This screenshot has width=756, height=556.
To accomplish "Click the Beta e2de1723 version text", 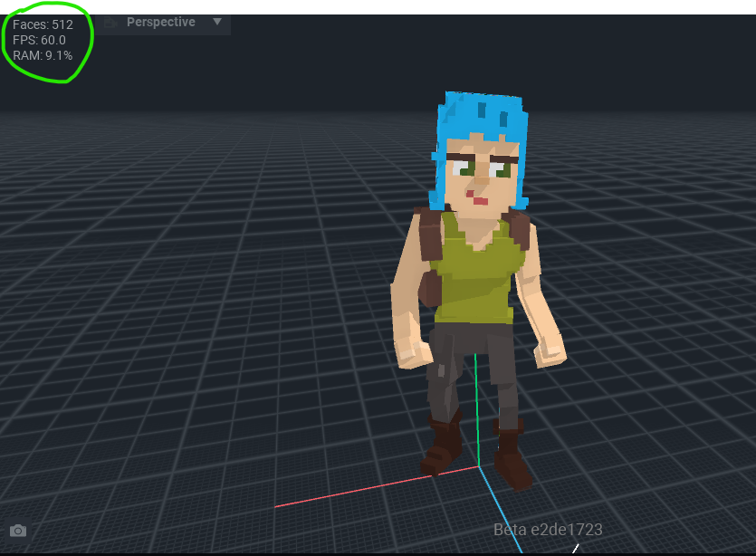I will pos(548,530).
